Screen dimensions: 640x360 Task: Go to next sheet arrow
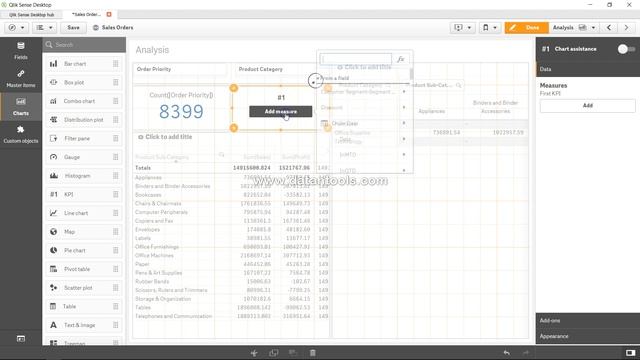click(x=626, y=27)
